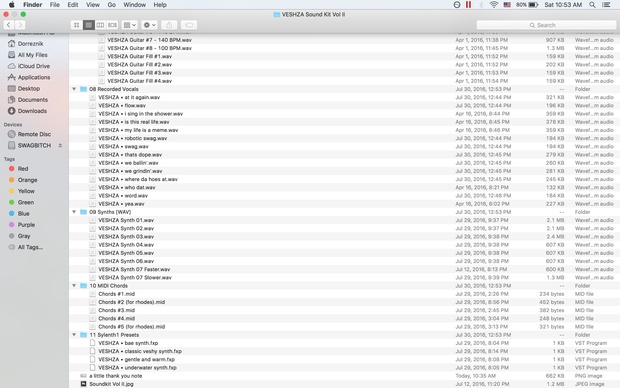Viewport: 620px width, 388px height.
Task: Select Soundkit Vol II.jpg file
Action: click(111, 384)
